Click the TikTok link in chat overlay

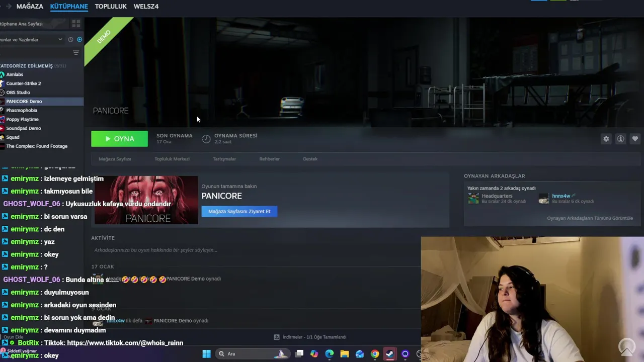pos(125,343)
